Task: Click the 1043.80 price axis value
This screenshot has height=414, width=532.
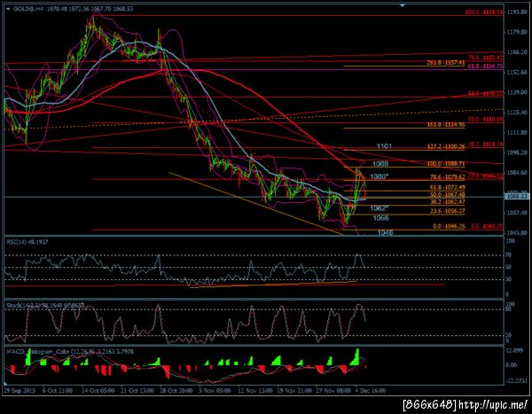Action: [x=517, y=233]
